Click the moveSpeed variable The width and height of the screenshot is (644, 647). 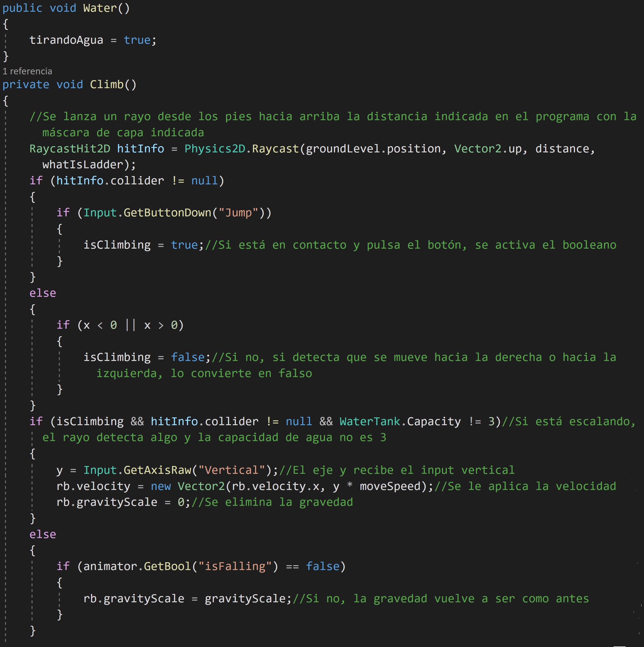(x=390, y=486)
